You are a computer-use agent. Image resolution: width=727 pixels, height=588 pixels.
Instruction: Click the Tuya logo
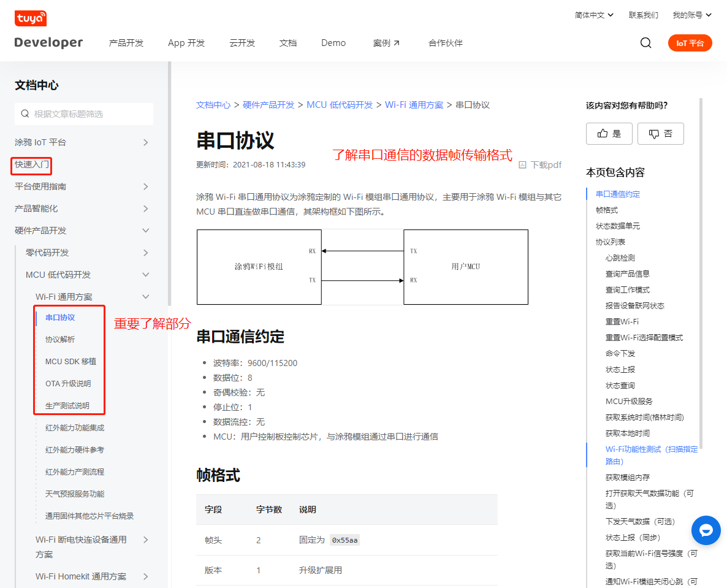[31, 18]
